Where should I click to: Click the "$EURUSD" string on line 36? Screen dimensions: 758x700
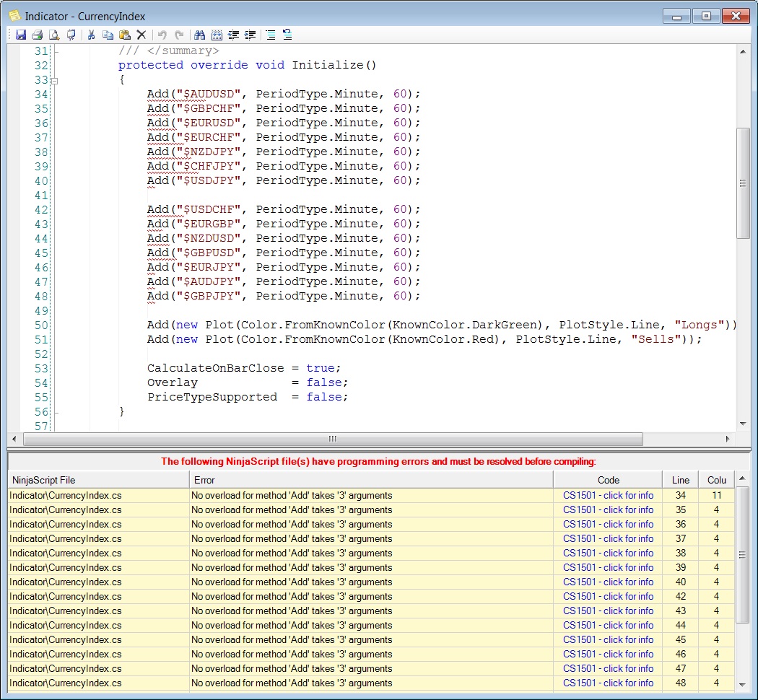(209, 123)
